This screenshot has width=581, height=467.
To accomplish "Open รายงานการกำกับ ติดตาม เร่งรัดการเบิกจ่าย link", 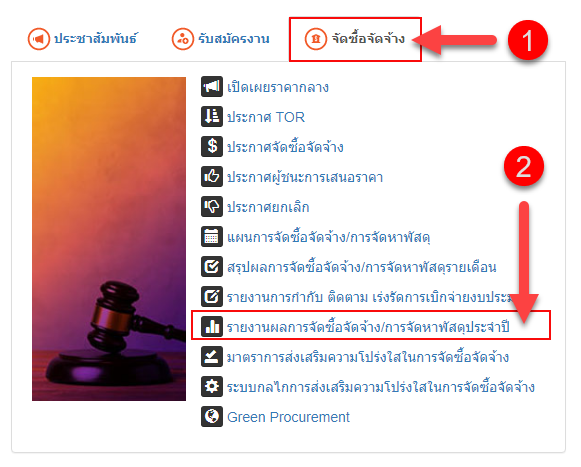I will (371, 297).
